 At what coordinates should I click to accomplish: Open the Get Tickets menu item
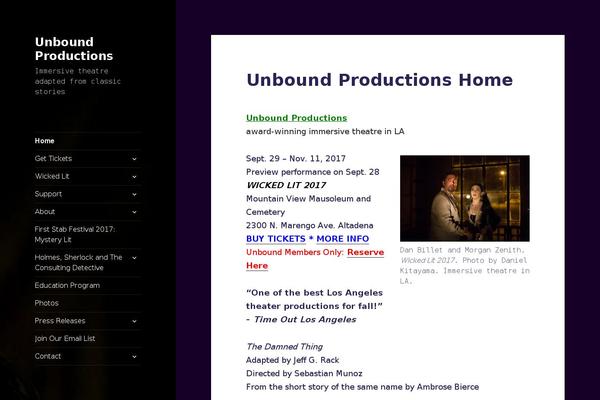coord(53,158)
